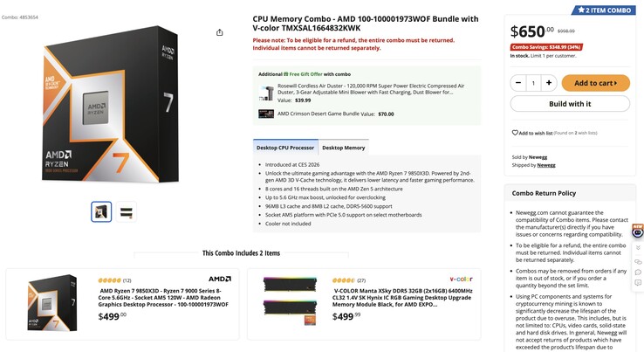Click the quantity input field

532,83
